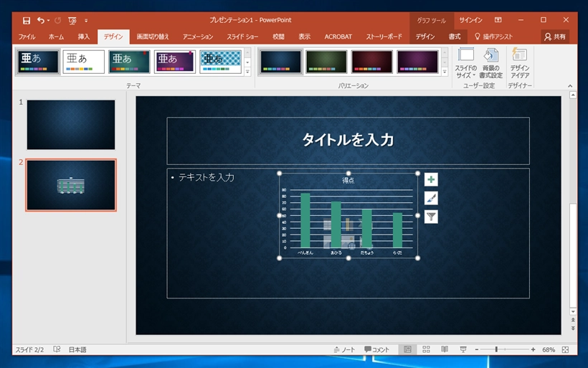588x368 pixels.
Task: Select the ぺんぎん bar in chart
Action: click(305, 220)
